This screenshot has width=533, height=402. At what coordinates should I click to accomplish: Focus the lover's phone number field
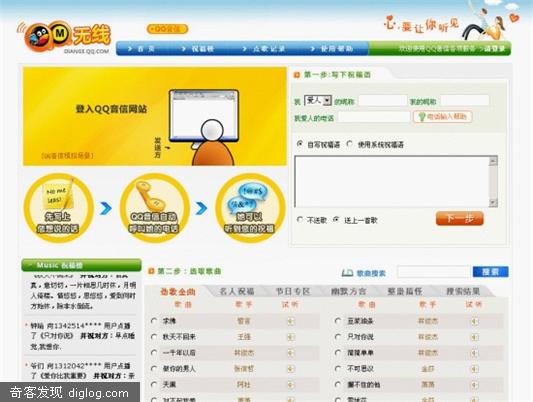pyautogui.click(x=374, y=117)
